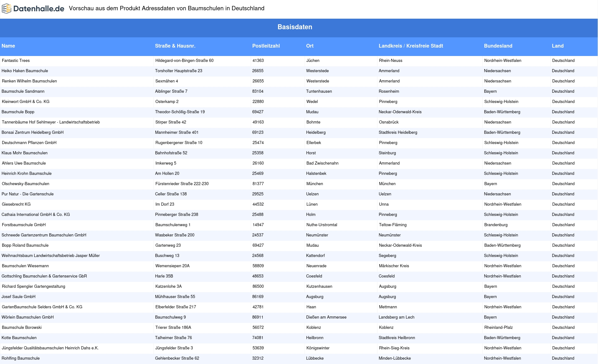Click the Landkreis / Kreisfreie Stadt header
This screenshot has height=364, width=598.
(411, 46)
